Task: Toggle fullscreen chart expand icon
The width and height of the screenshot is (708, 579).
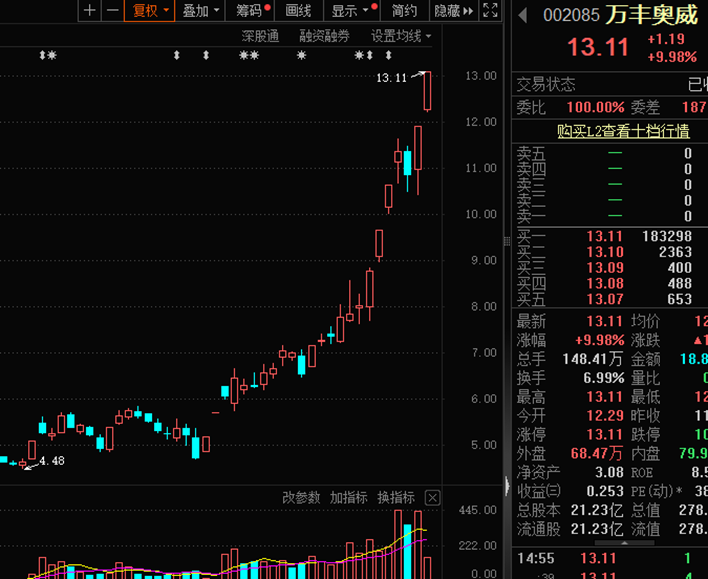Action: point(490,11)
